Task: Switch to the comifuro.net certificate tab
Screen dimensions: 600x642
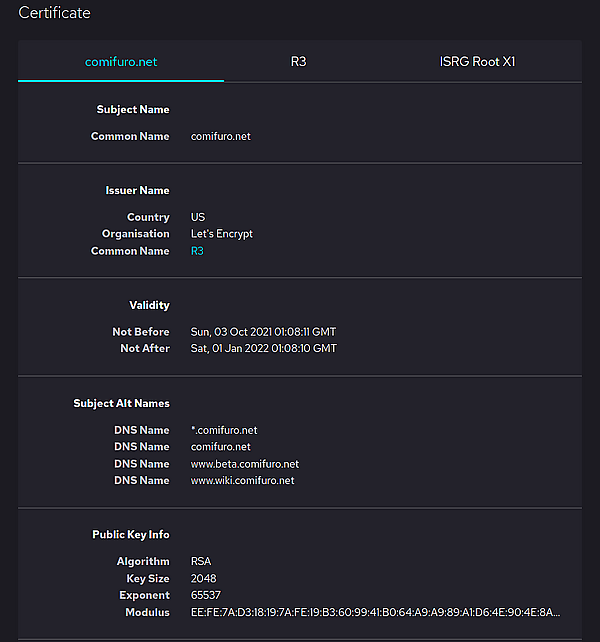Action: click(x=121, y=61)
